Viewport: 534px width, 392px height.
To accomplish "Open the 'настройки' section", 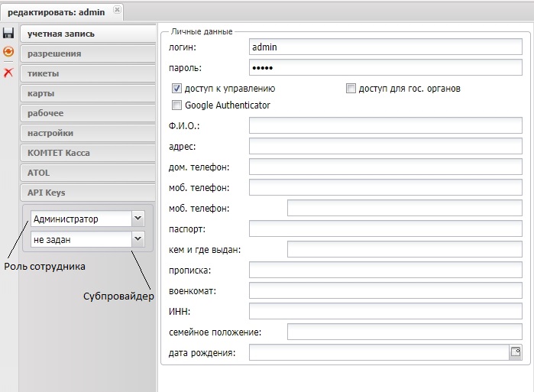I will tap(87, 133).
